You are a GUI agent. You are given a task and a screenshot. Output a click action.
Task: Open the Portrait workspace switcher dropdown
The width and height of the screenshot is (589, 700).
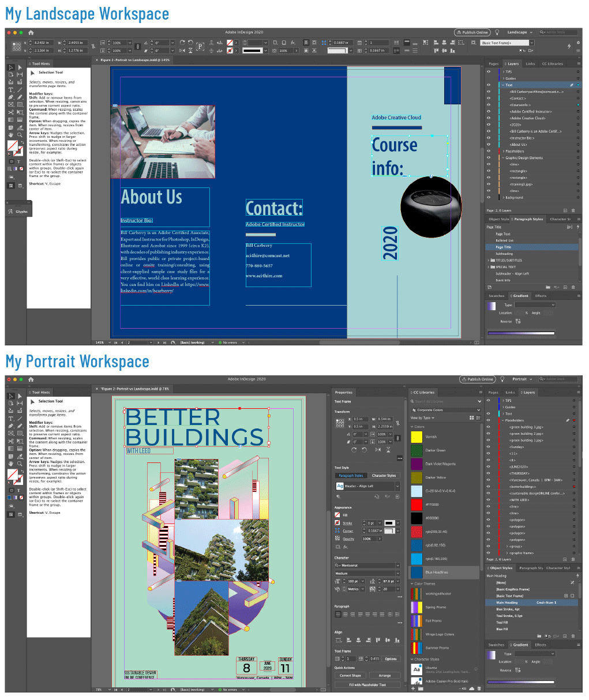pos(522,379)
